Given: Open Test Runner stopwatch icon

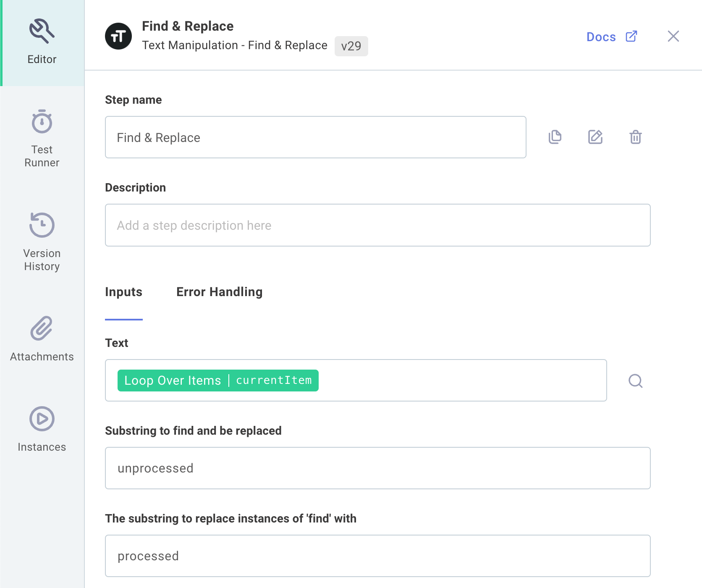Looking at the screenshot, I should (42, 122).
